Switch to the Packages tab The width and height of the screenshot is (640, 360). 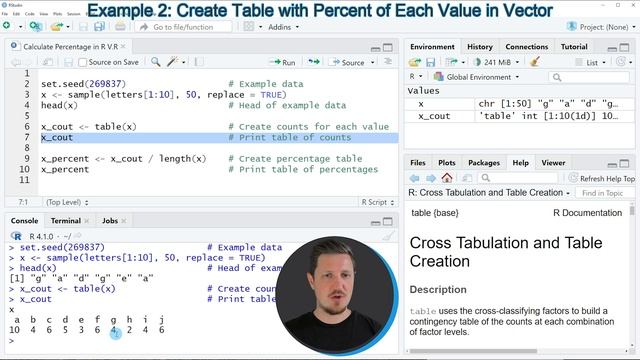(484, 162)
